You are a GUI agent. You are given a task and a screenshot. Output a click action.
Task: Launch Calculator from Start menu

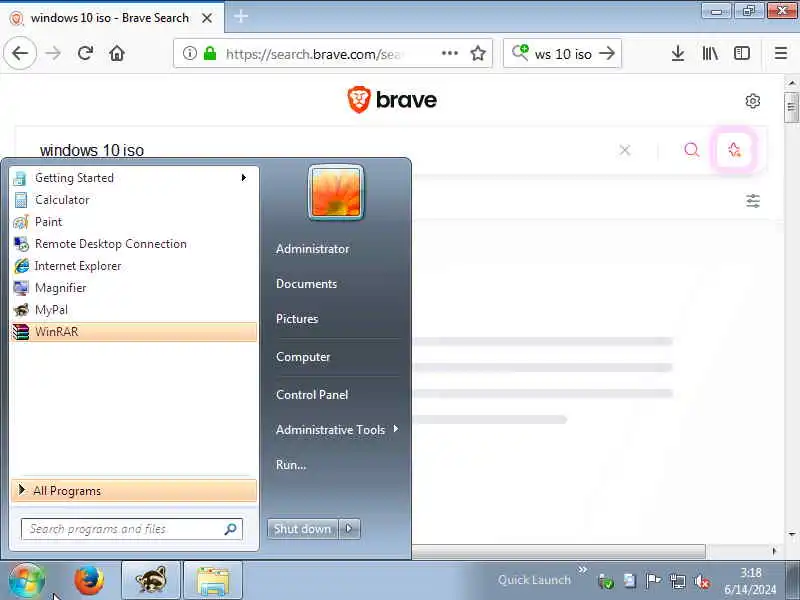coord(134,200)
